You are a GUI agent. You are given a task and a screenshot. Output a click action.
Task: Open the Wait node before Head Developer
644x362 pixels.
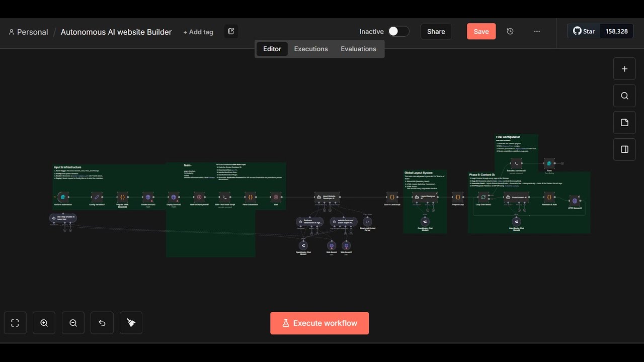coord(276,197)
